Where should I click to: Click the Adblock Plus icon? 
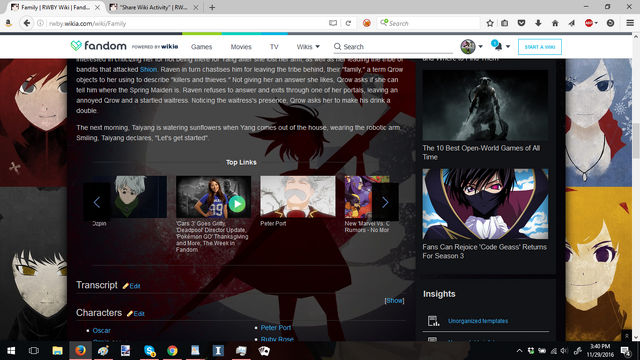point(589,23)
